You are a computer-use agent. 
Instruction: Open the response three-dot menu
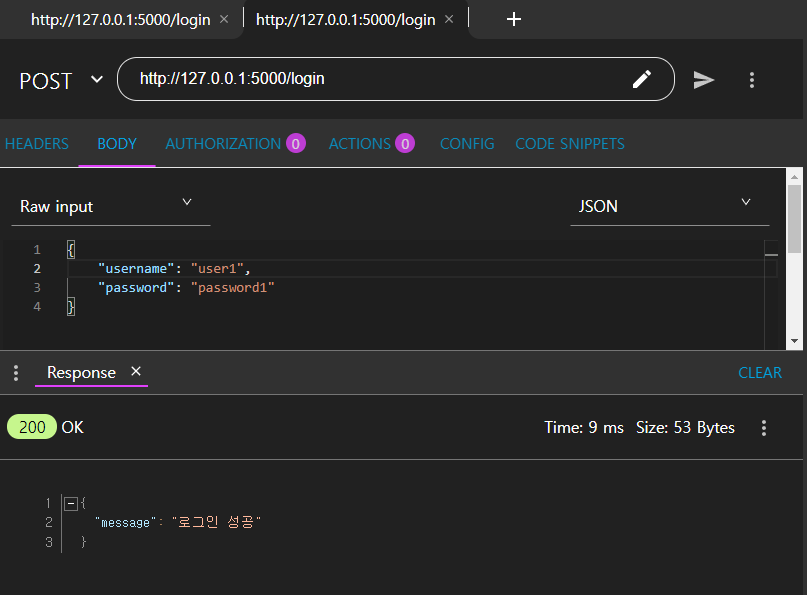pos(763,427)
